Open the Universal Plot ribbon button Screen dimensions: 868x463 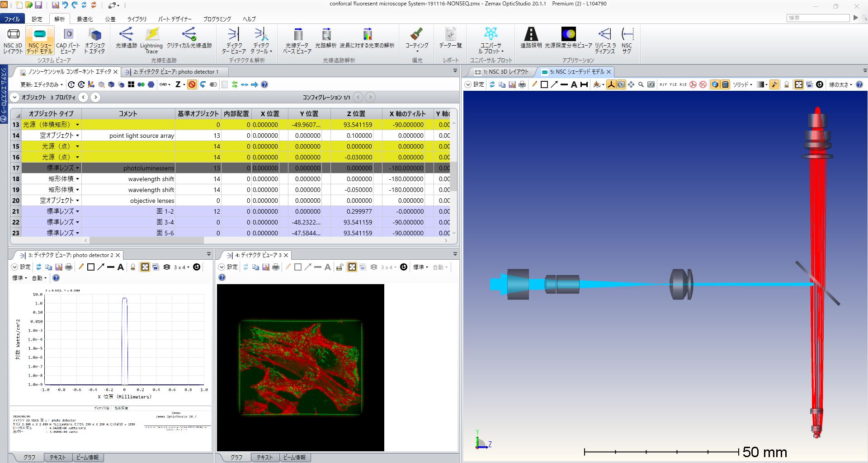[x=491, y=40]
